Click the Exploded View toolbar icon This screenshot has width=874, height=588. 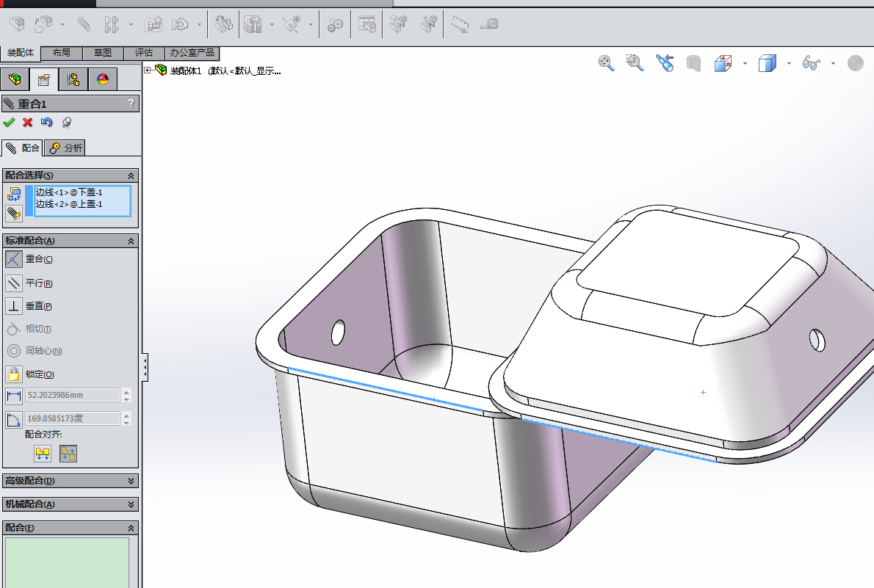[399, 24]
